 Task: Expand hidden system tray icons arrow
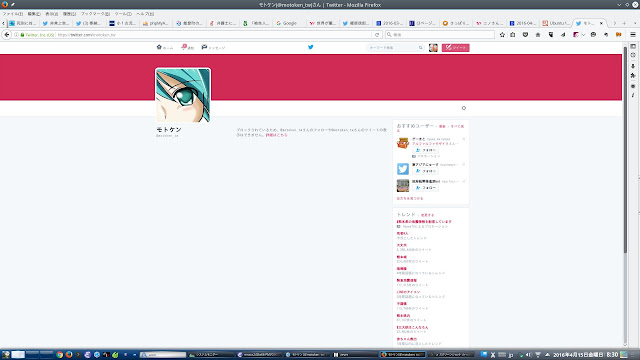(x=547, y=355)
